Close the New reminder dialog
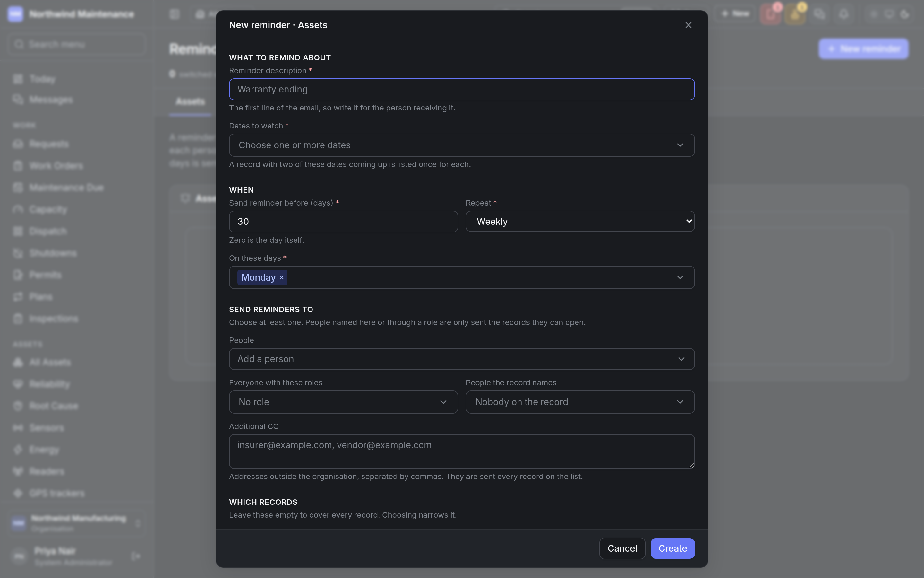 click(688, 25)
